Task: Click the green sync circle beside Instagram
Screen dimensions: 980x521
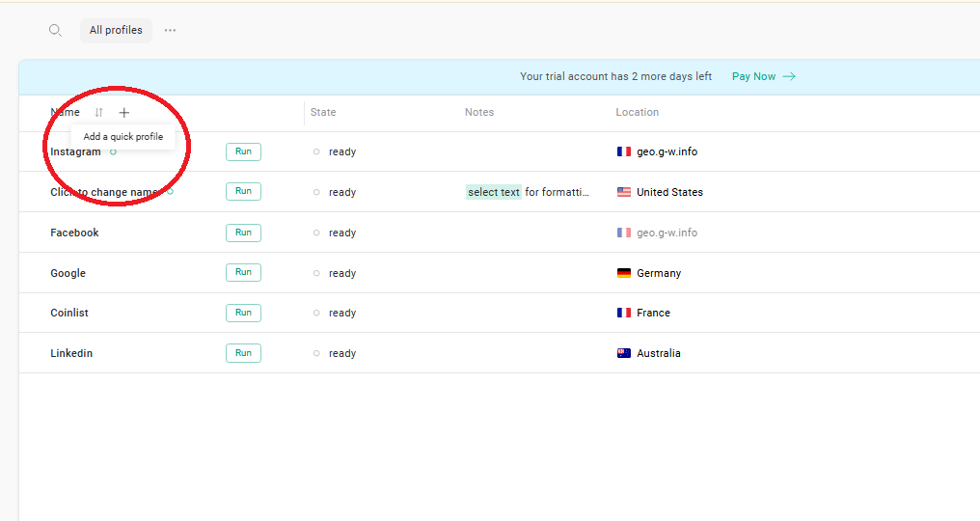Action: click(x=113, y=152)
